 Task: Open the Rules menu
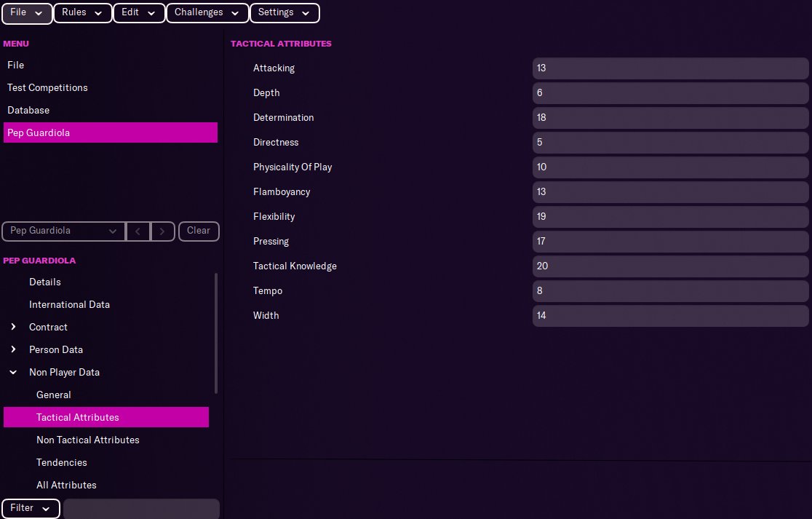[x=83, y=13]
